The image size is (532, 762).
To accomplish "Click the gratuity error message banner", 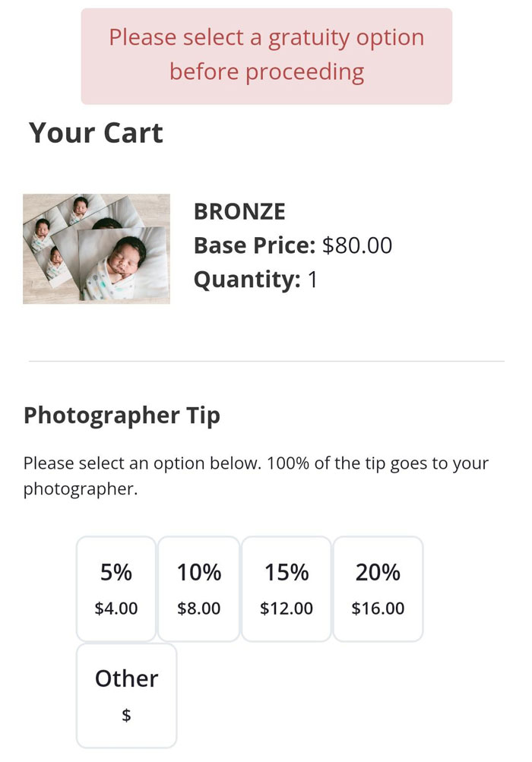I will tap(266, 55).
